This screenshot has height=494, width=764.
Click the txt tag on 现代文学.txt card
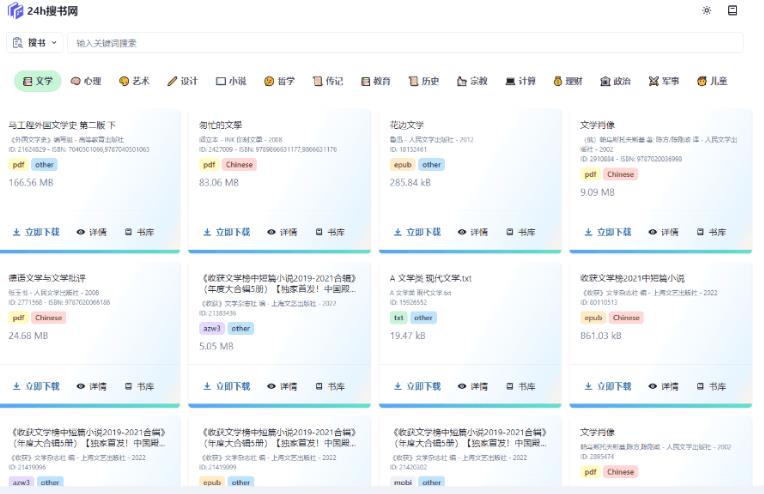399,318
